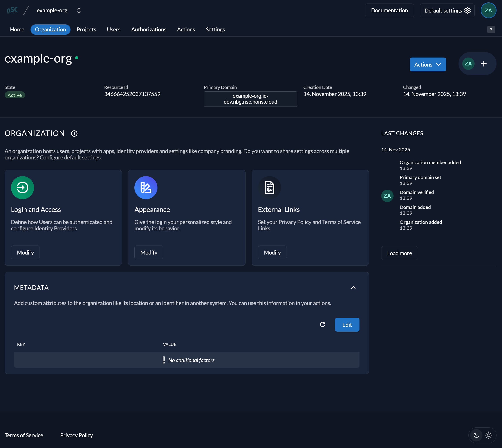Click the Appearance blue palette icon
Viewport: 502px width, 448px height.
(146, 188)
